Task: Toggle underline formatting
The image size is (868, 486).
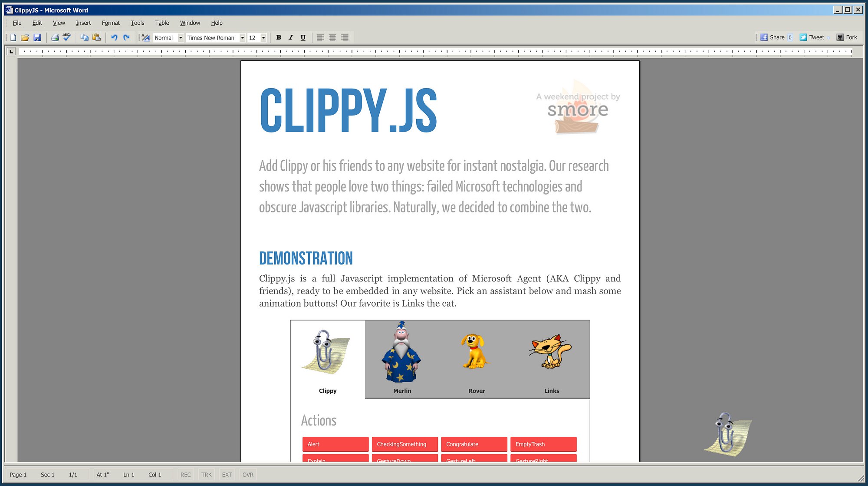Action: [303, 38]
